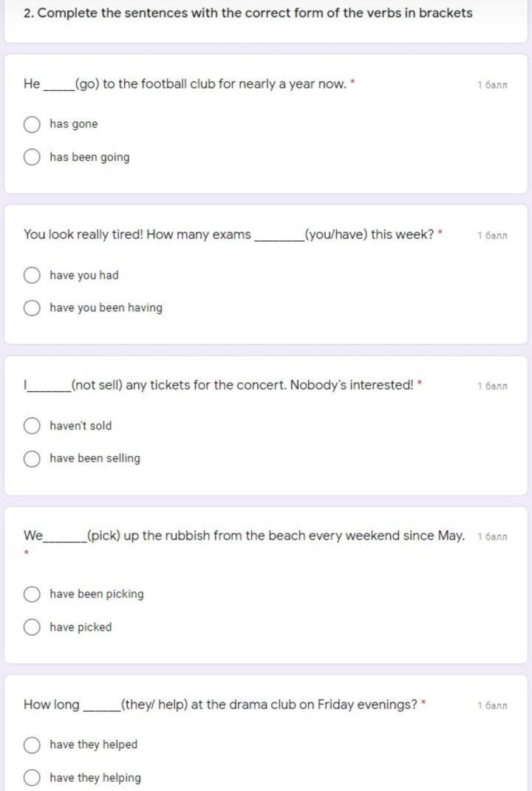Click '1 балл' label on drama club question
Screen dimensions: 532x791
pos(492,705)
